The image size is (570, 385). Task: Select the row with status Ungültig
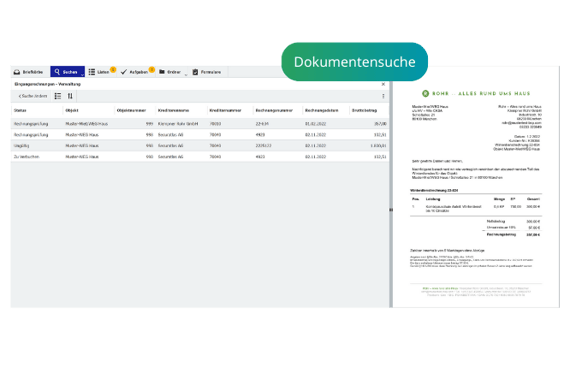[x=200, y=145]
